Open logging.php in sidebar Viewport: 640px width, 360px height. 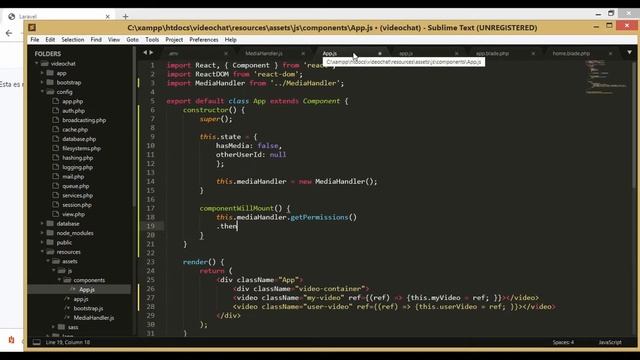click(77, 167)
